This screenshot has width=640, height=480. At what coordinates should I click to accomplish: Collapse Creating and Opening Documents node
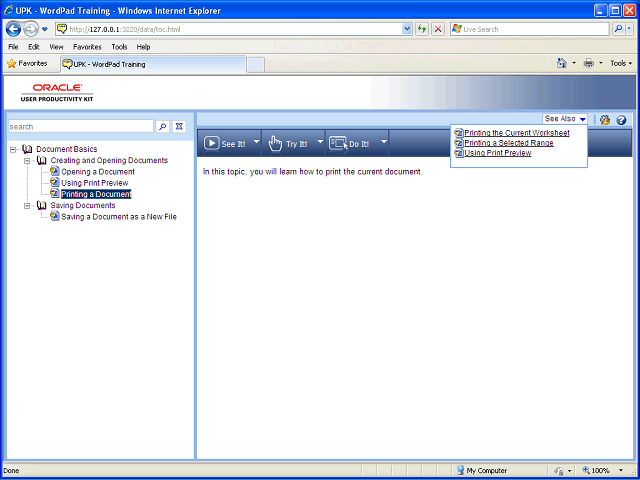(x=27, y=161)
